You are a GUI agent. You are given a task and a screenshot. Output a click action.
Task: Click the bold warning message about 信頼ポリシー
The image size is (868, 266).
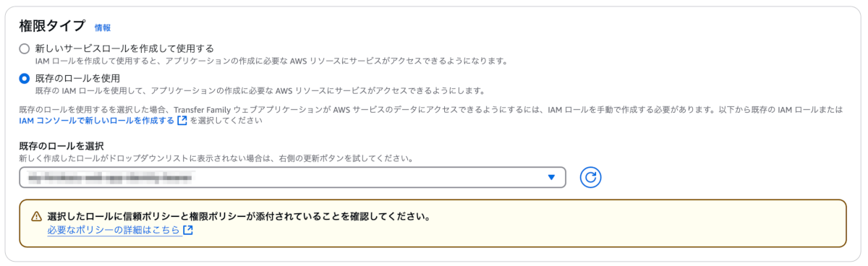tap(239, 217)
